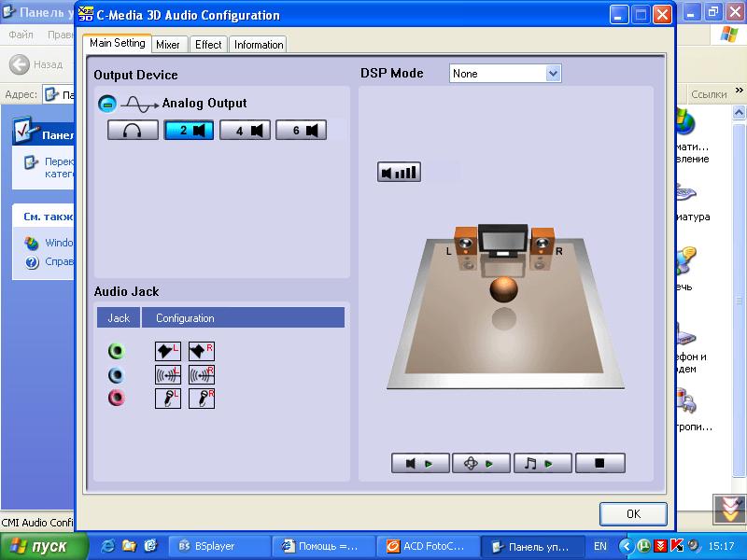Play the speaker test sound

pyautogui.click(x=420, y=463)
